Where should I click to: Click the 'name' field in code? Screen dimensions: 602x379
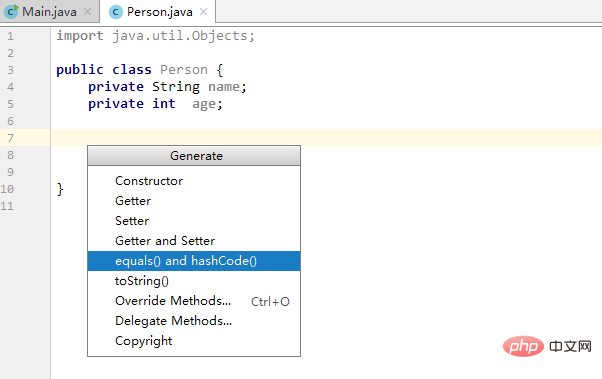pos(224,87)
